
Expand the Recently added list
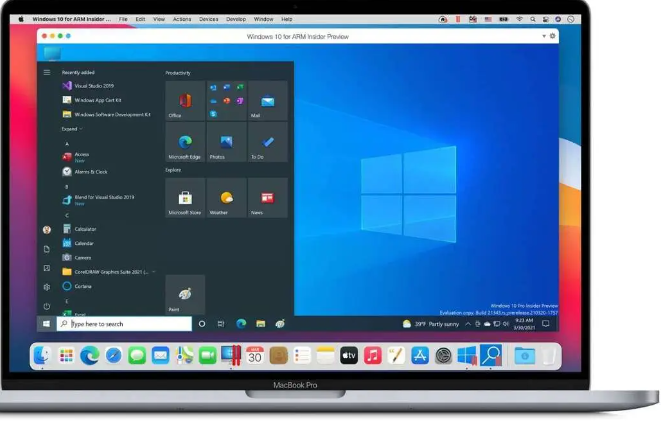point(72,129)
